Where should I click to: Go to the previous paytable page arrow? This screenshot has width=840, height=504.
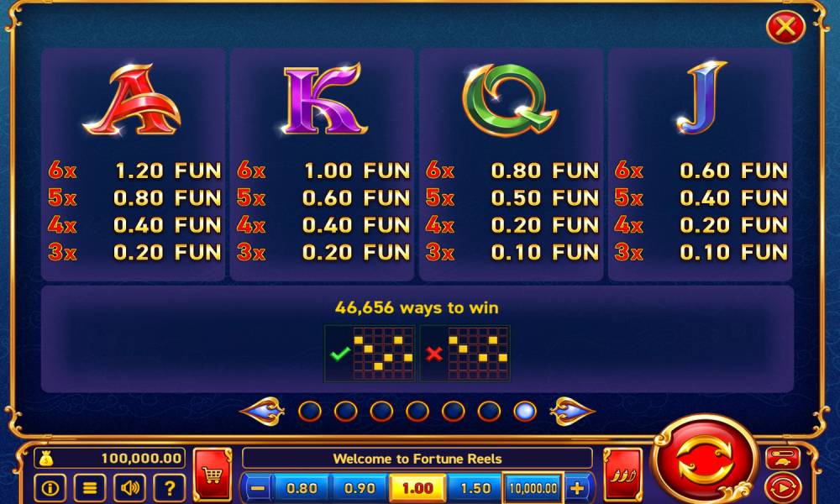[262, 411]
